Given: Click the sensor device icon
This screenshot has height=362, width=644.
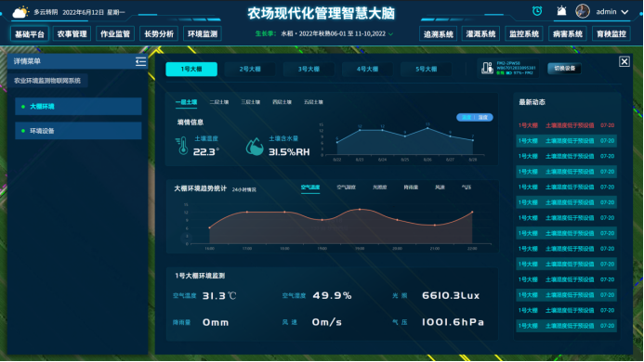Looking at the screenshot, I should (487, 68).
